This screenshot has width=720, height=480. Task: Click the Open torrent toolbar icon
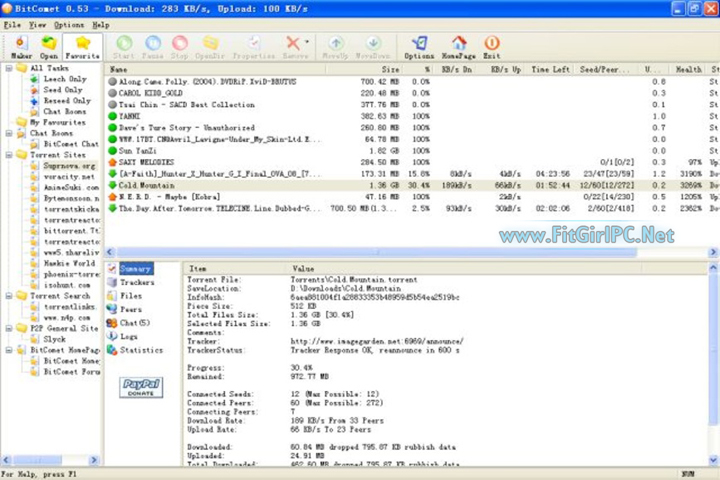(x=48, y=46)
